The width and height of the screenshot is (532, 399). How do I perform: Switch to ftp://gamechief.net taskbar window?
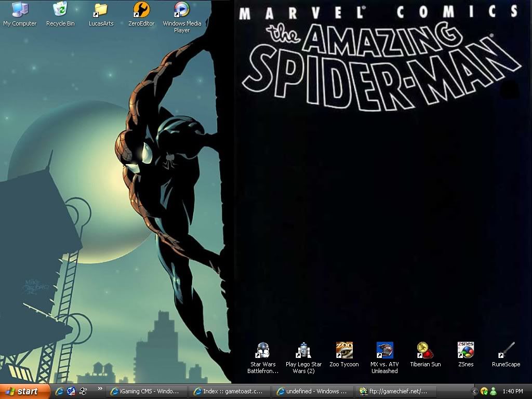click(x=395, y=392)
